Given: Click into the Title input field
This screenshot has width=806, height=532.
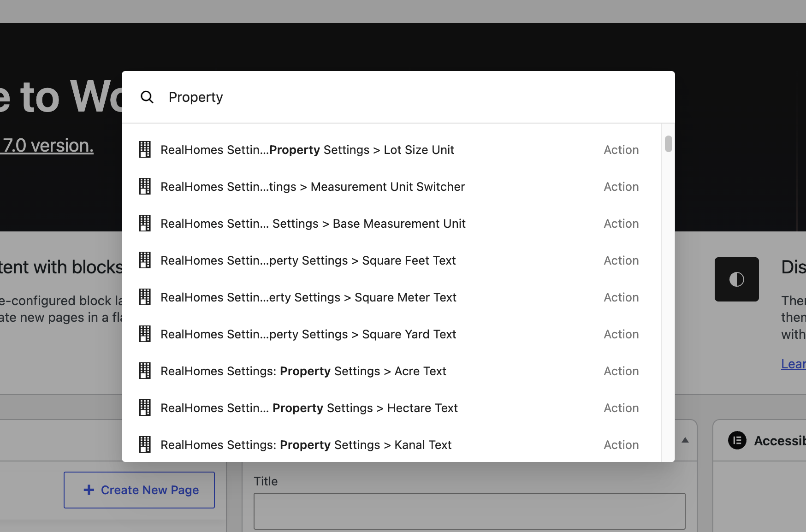Looking at the screenshot, I should 469,511.
